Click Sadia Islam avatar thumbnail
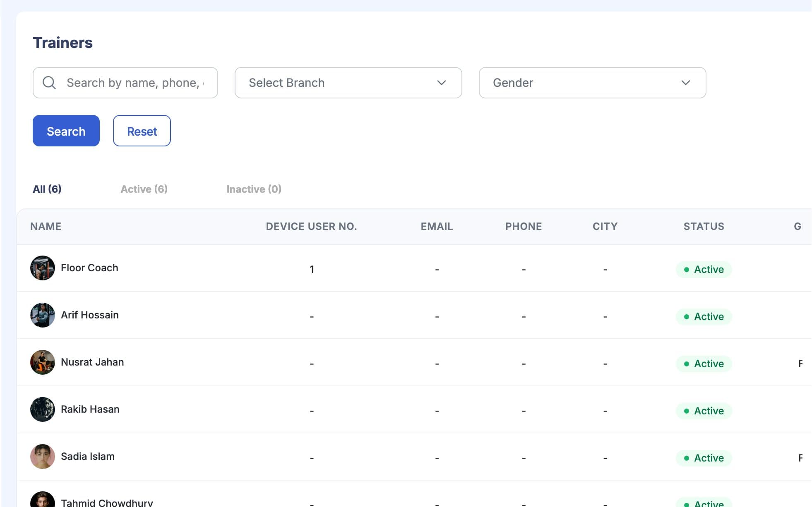The width and height of the screenshot is (812, 507). tap(43, 457)
